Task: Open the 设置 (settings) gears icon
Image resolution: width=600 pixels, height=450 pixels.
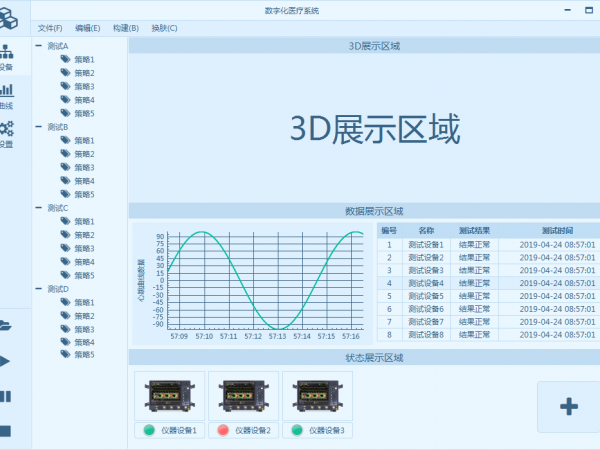Action: pyautogui.click(x=7, y=133)
